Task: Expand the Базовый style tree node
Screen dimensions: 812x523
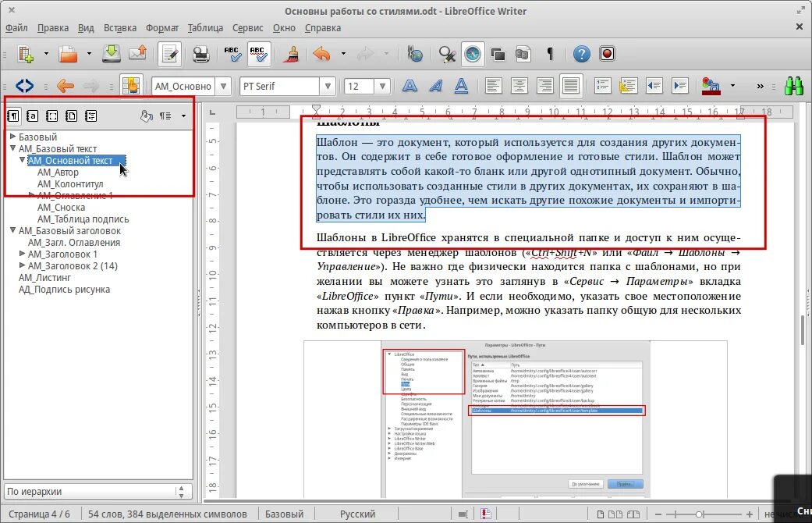Action: [x=13, y=137]
